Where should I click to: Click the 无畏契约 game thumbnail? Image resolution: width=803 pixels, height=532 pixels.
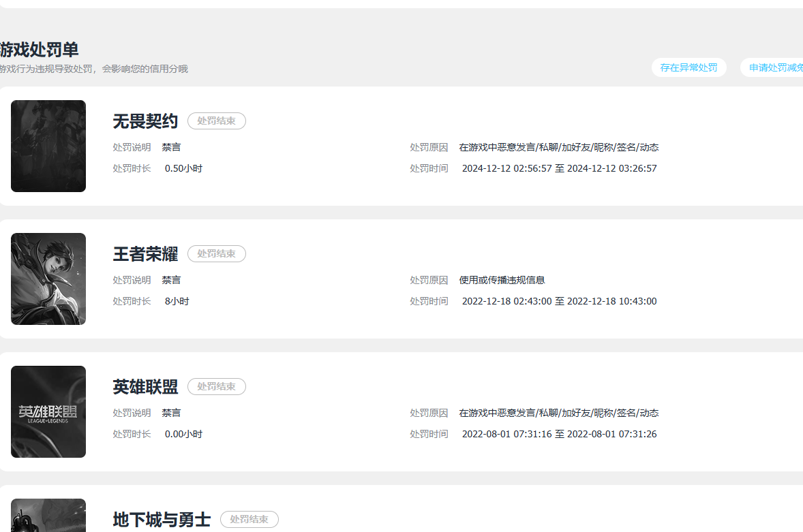click(x=48, y=146)
